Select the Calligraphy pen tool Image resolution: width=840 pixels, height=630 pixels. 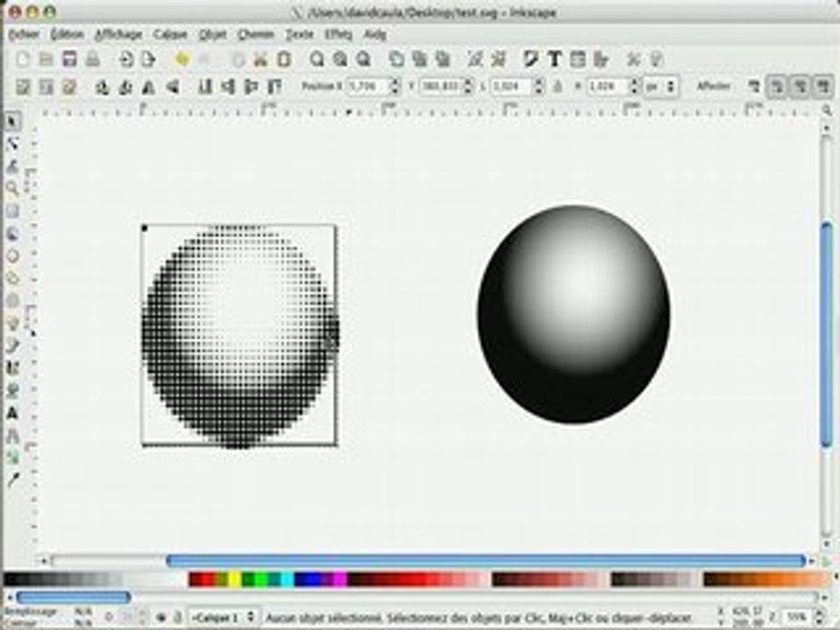point(12,368)
